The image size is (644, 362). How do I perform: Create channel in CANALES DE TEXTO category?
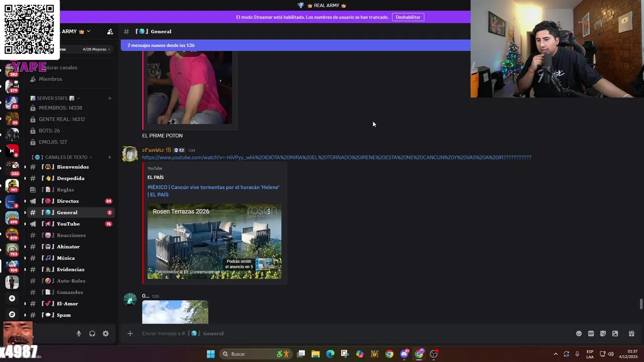pos(110,157)
